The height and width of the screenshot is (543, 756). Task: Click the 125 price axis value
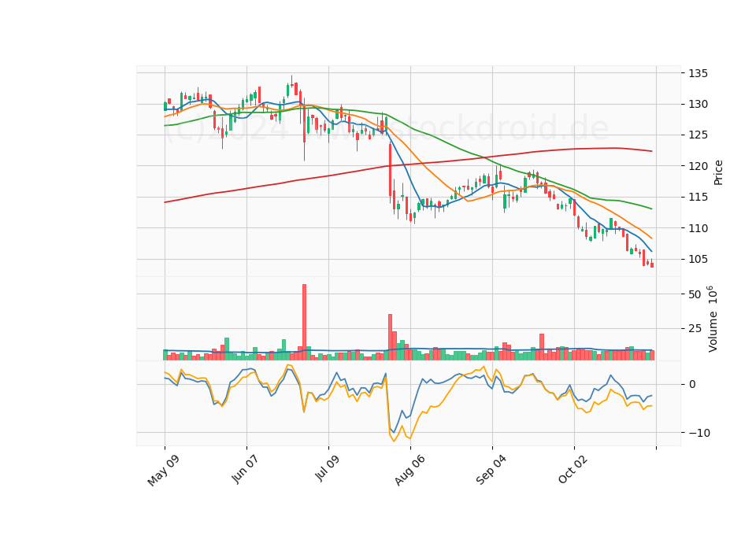pos(699,135)
